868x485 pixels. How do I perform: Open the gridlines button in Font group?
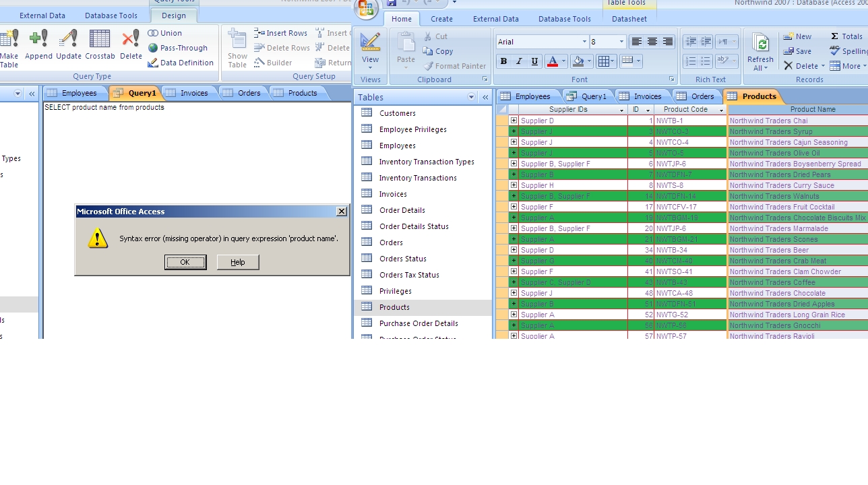[606, 61]
